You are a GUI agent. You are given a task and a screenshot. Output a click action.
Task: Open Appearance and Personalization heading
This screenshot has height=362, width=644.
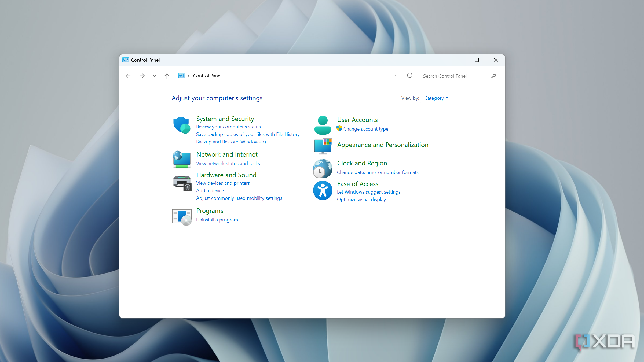click(x=383, y=145)
